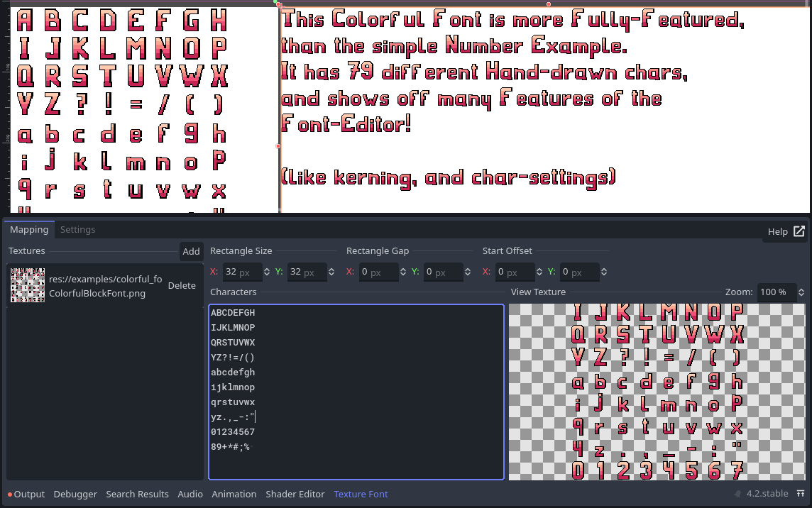This screenshot has width=812, height=508.
Task: Click the IJKLMNOP line in Characters
Action: coord(233,328)
